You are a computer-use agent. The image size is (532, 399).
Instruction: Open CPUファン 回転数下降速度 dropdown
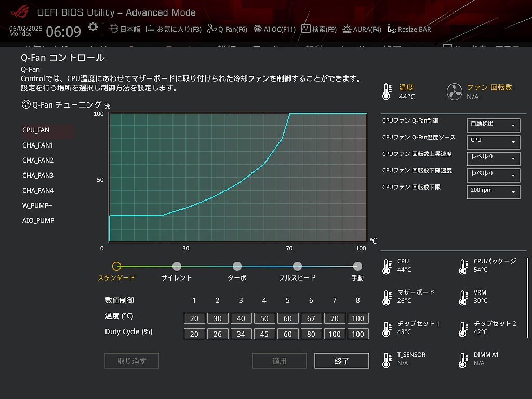pos(494,176)
